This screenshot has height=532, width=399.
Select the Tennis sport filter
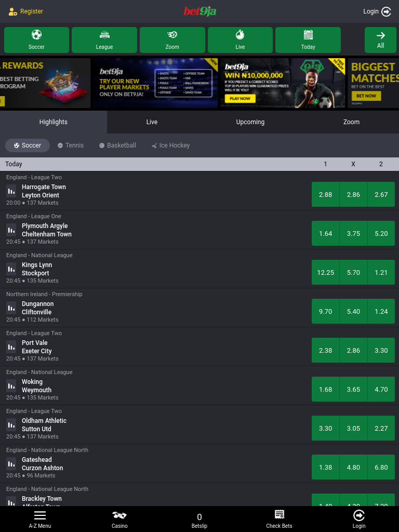tap(71, 145)
